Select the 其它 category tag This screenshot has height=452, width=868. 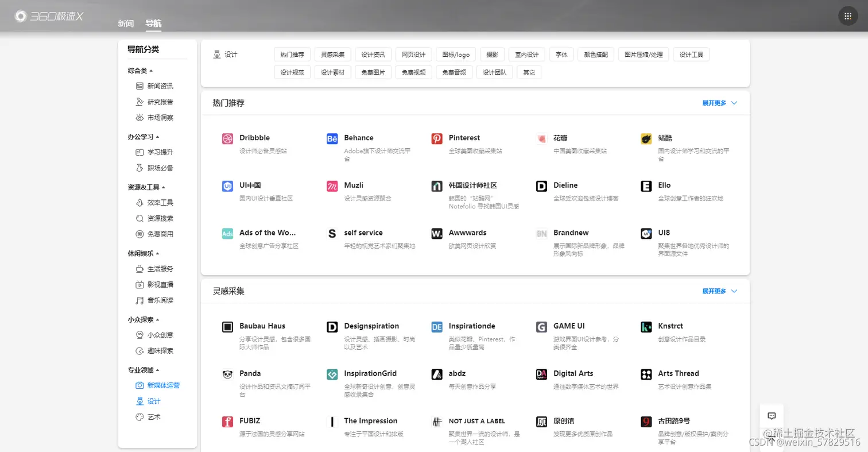pos(529,72)
